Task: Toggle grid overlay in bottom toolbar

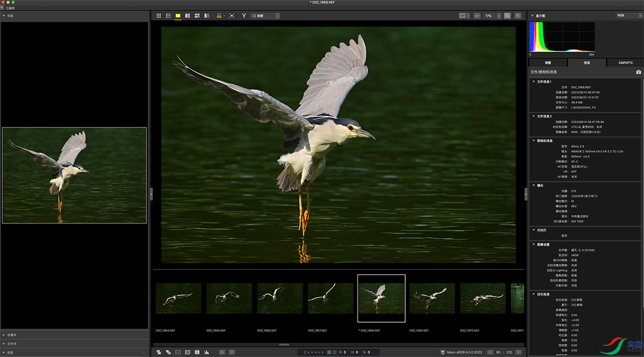Action: coord(188,352)
